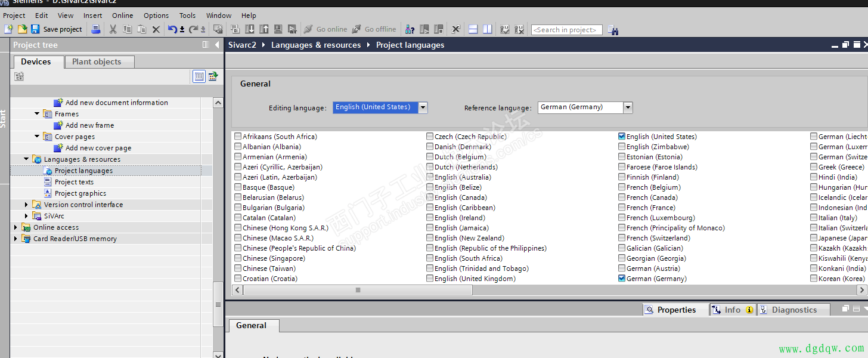Expand the Version control interface node
The height and width of the screenshot is (358, 868).
(26, 205)
